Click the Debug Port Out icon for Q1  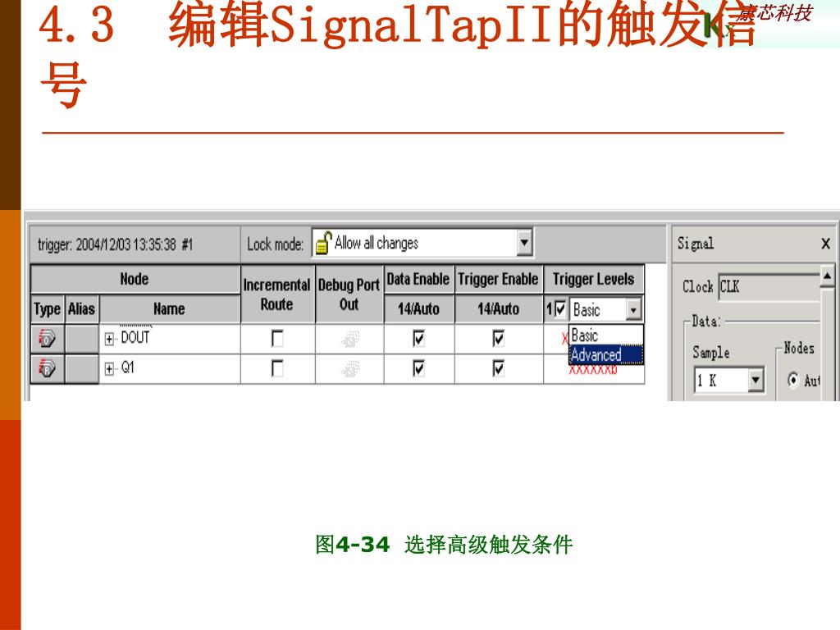pyautogui.click(x=349, y=368)
